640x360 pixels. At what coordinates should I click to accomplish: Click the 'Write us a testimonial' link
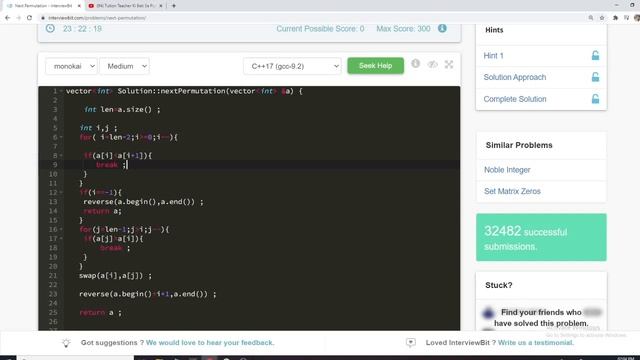536,342
